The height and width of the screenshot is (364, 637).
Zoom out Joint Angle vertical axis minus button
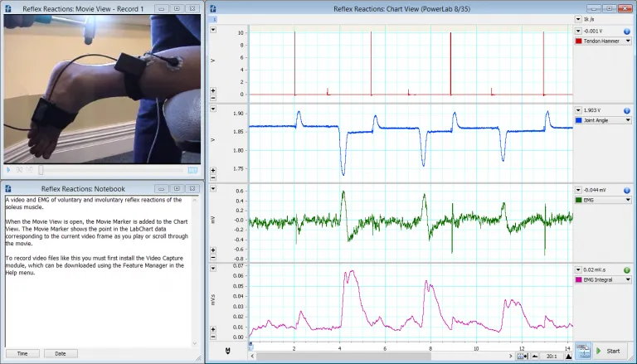pyautogui.click(x=213, y=177)
